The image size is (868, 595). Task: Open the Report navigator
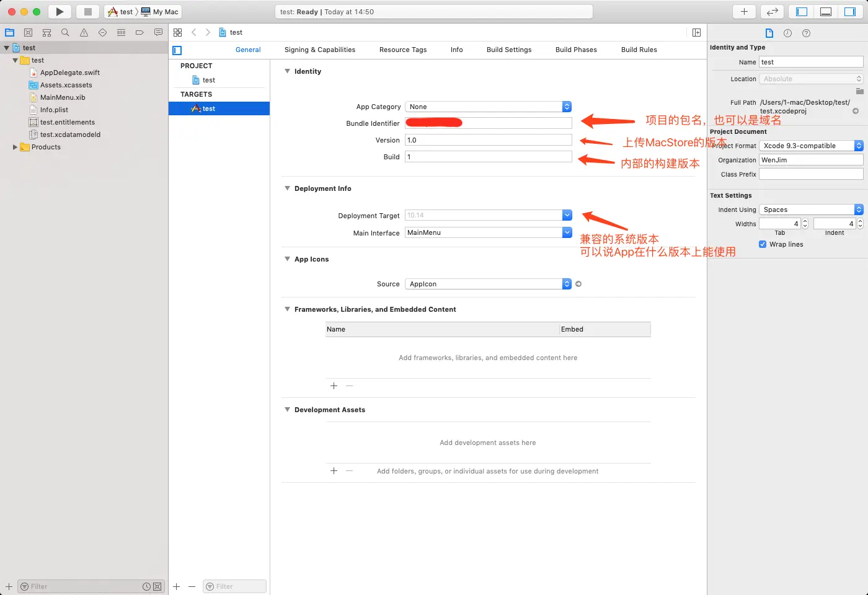coord(158,33)
